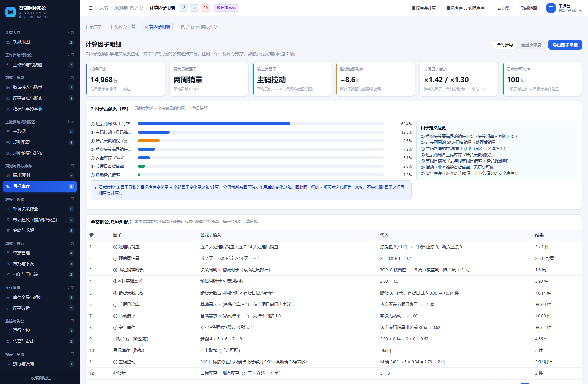Viewport: 588px width, 384px height.
Task: Click the 设计稿 v2.0 badge
Action: (x=227, y=8)
